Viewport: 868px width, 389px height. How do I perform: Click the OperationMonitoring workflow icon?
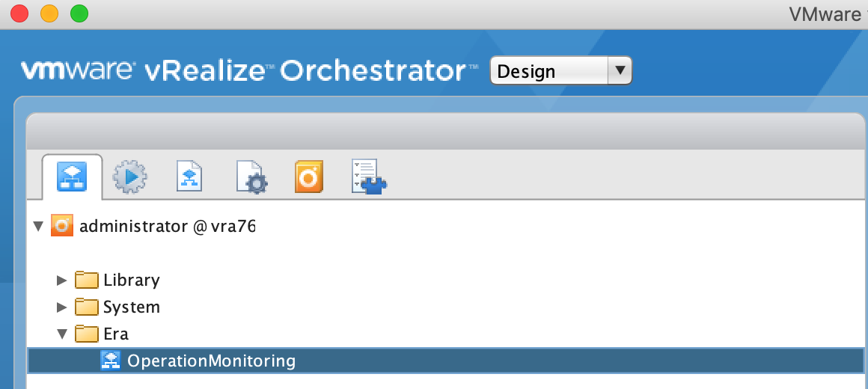tap(111, 361)
